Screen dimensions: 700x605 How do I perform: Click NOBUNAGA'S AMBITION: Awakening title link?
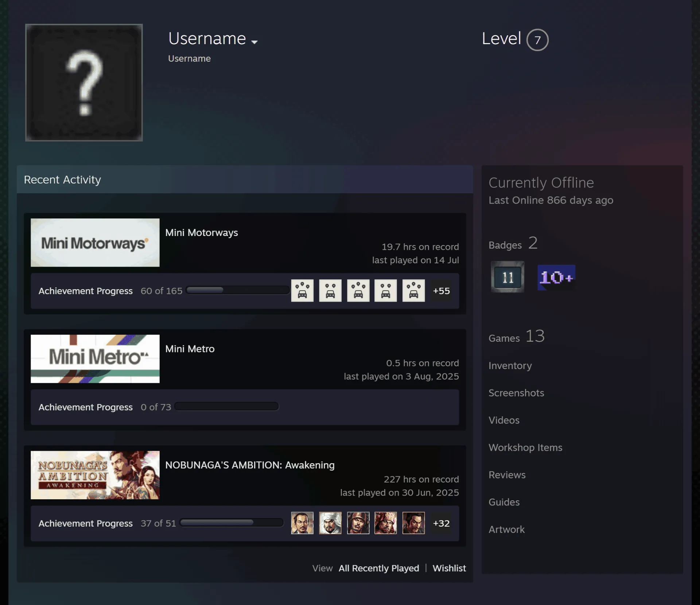pyautogui.click(x=250, y=465)
